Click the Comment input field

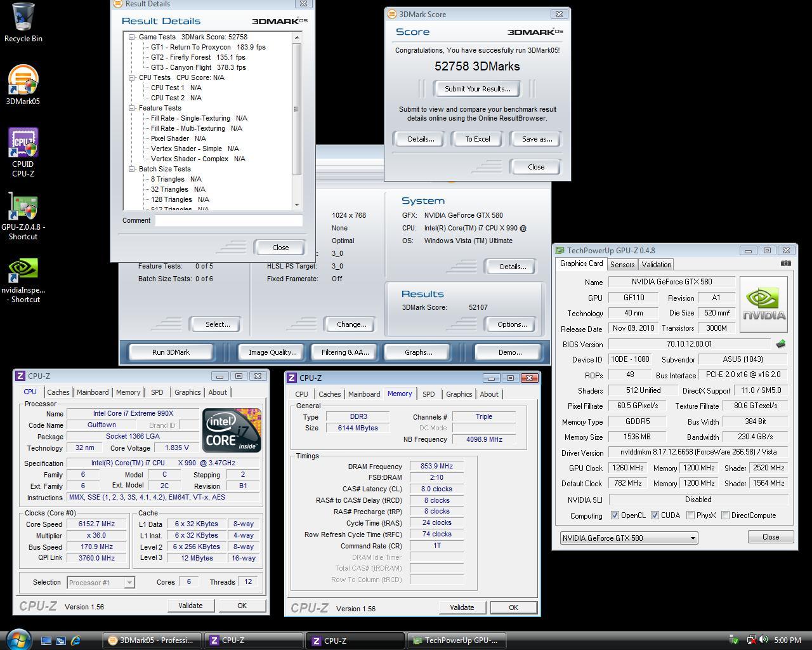coord(229,220)
